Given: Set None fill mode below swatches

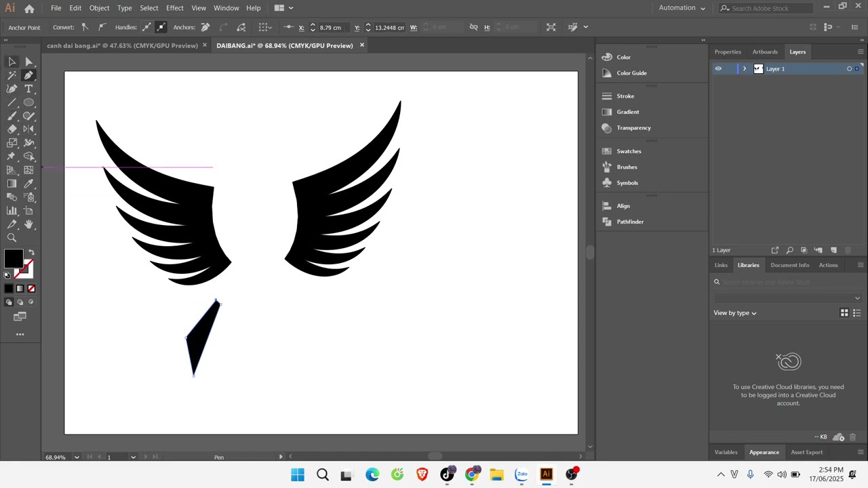Looking at the screenshot, I should (31, 289).
